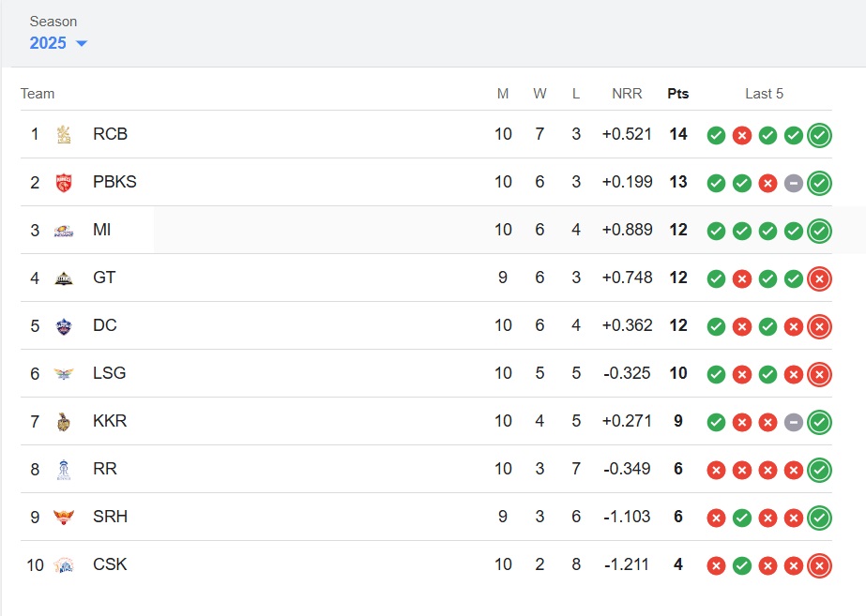
Task: Select the MI standings row points value
Action: (678, 230)
